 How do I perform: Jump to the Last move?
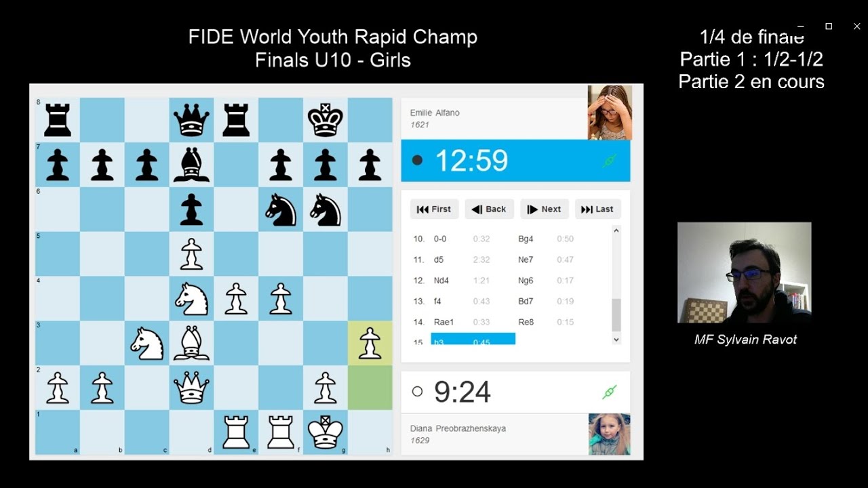[x=597, y=209]
